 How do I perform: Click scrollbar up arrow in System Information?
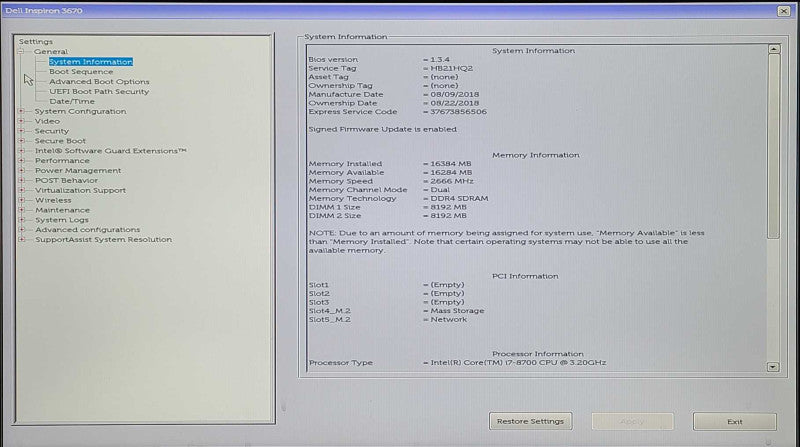[x=774, y=49]
